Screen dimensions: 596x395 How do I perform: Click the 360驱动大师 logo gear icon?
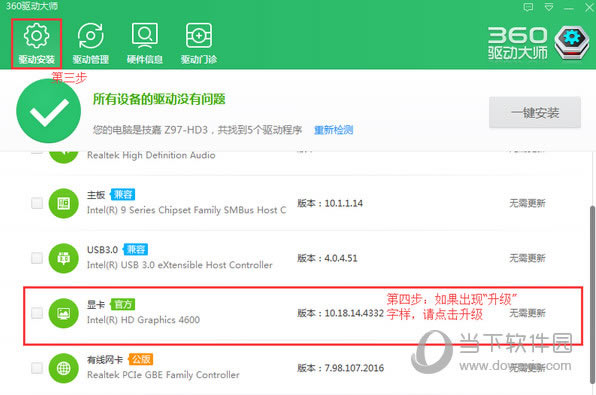tap(572, 43)
